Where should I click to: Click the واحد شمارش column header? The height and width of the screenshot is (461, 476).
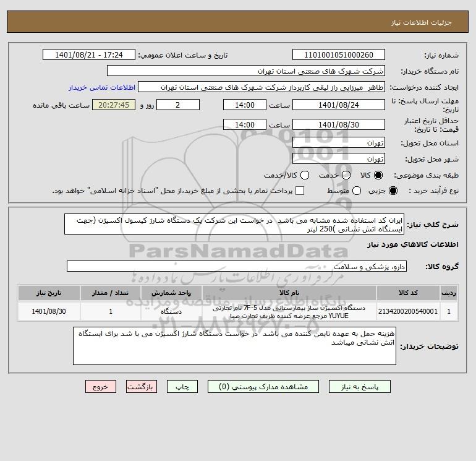coord(171,293)
